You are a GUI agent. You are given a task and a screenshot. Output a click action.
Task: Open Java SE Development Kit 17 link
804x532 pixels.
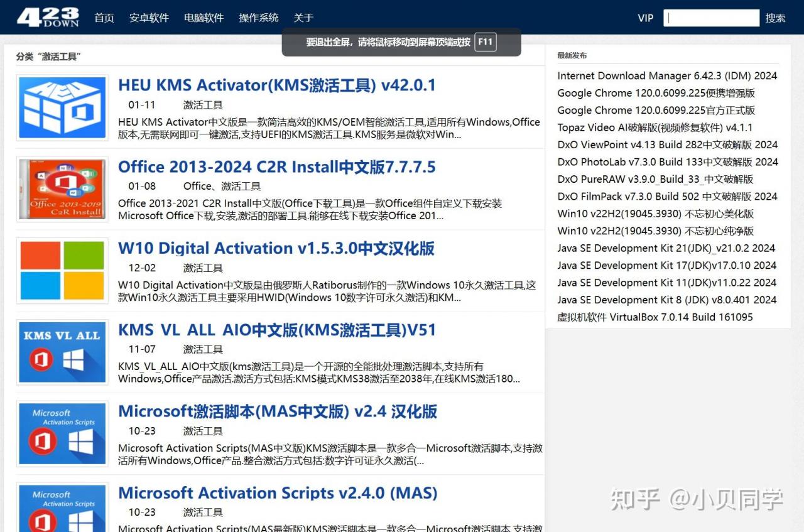tap(666, 266)
